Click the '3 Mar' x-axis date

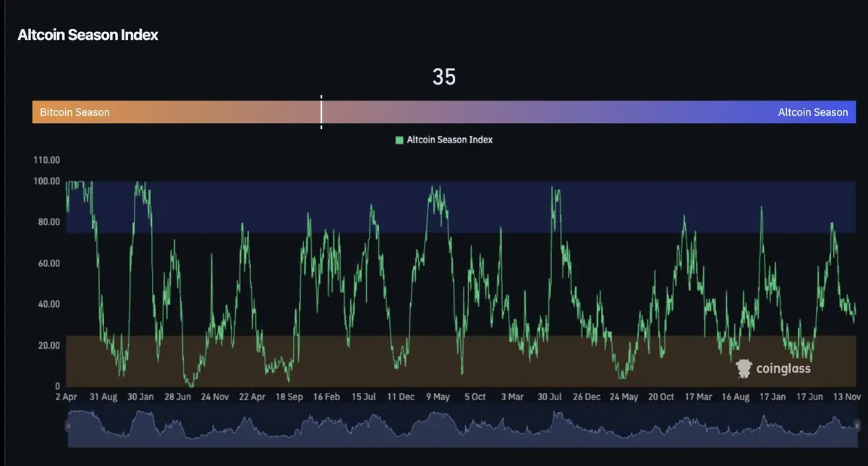coord(512,397)
